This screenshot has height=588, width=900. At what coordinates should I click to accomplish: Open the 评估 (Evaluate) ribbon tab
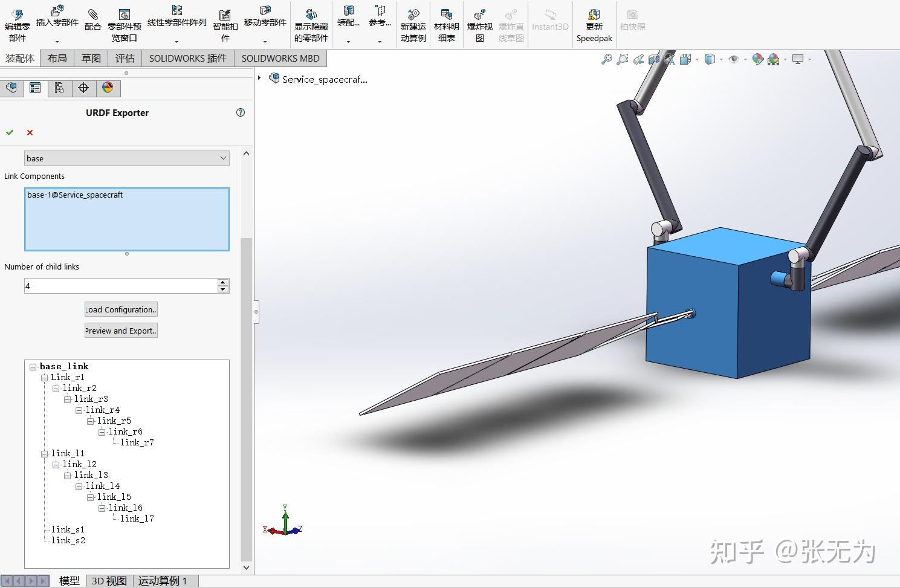point(125,58)
